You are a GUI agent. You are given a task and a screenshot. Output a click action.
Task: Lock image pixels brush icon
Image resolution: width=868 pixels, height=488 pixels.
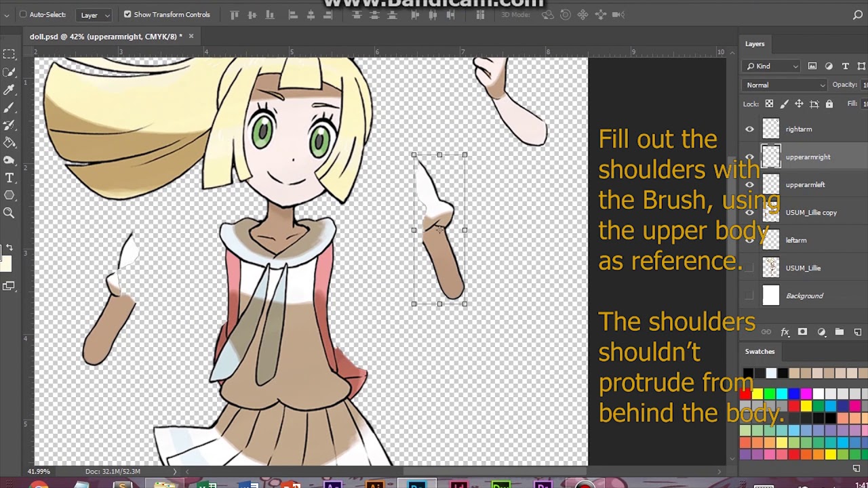784,104
